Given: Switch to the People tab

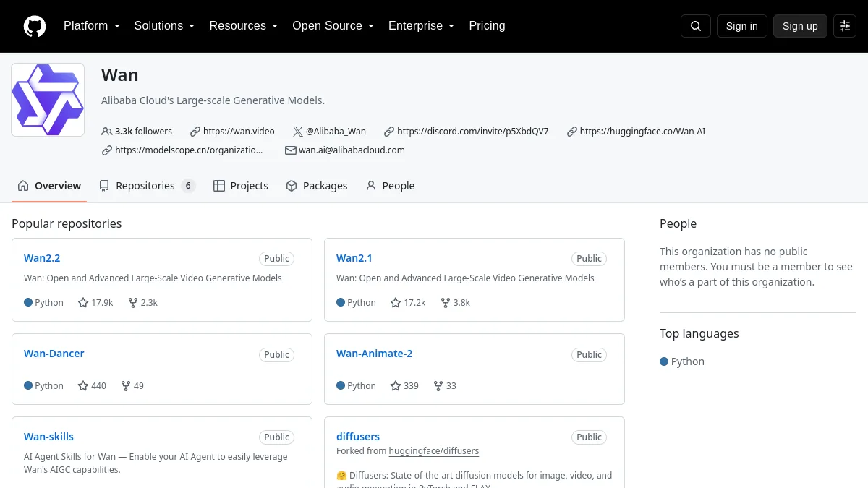Looking at the screenshot, I should click(x=390, y=186).
